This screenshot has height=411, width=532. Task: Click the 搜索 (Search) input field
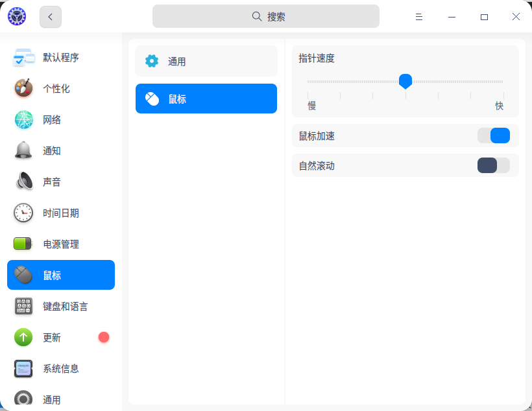coord(265,16)
